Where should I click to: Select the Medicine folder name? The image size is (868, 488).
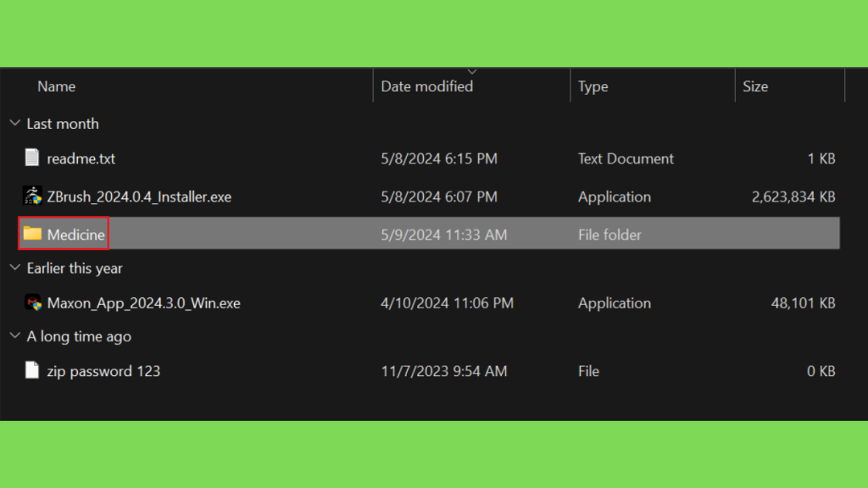point(75,235)
